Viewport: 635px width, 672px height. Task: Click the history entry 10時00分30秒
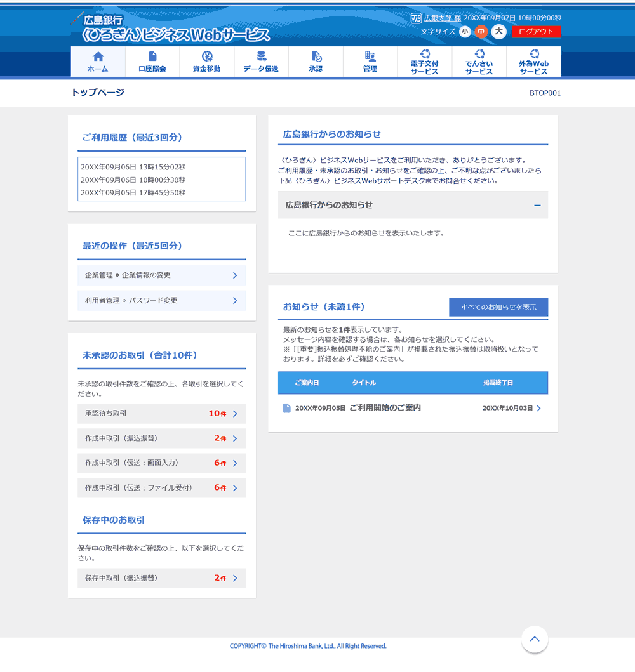(x=133, y=180)
